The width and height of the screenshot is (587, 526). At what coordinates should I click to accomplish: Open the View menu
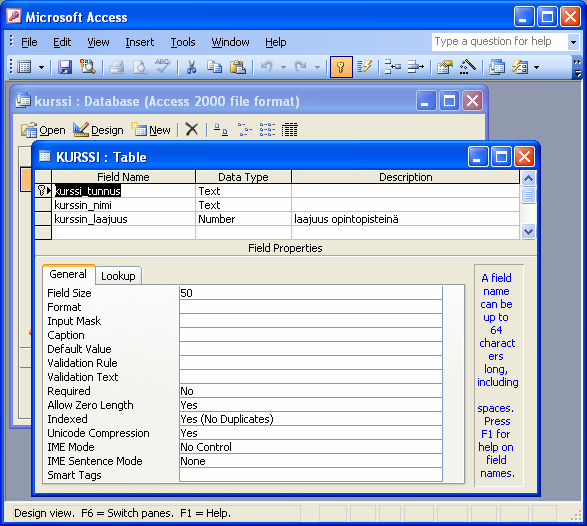pos(98,42)
